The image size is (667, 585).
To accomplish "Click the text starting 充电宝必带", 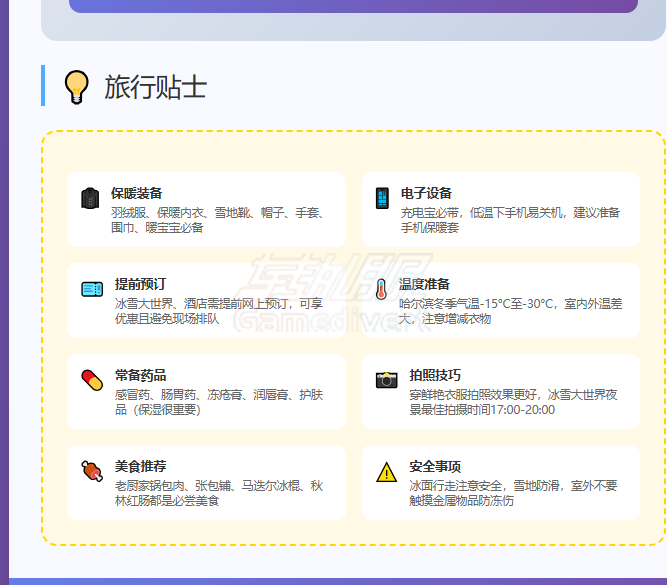I will 510,220.
